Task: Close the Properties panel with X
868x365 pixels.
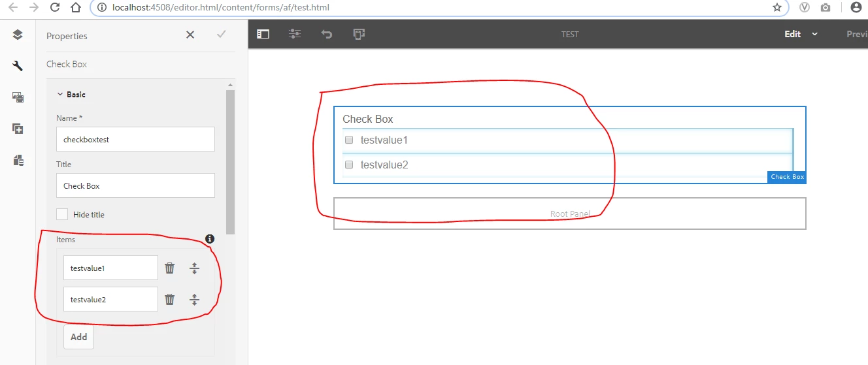Action: pos(190,35)
